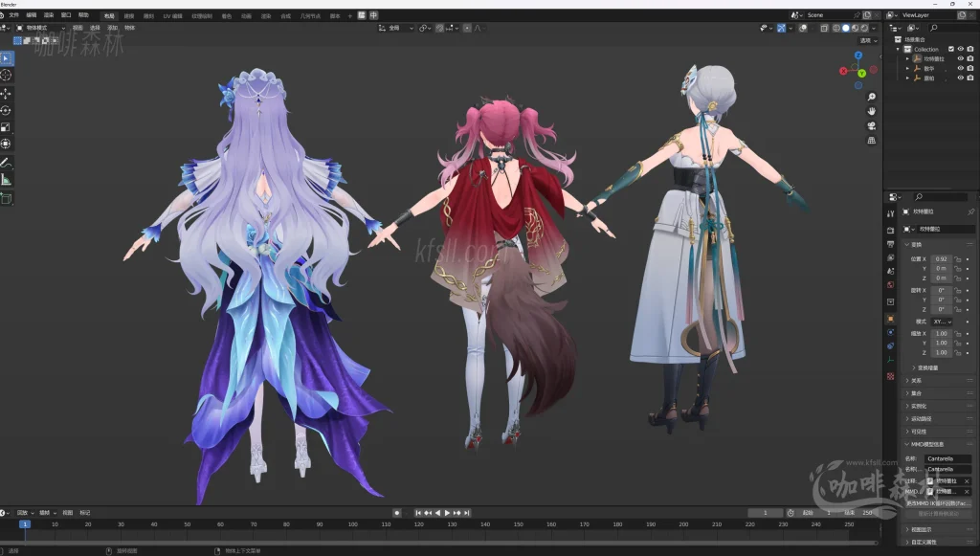Disable Collection in renders camera icon

[x=970, y=49]
